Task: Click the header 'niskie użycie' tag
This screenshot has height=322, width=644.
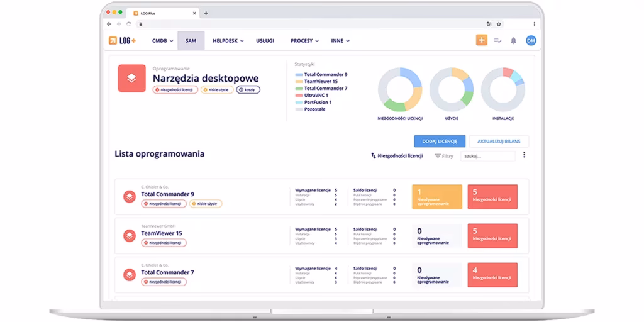Action: click(x=217, y=89)
